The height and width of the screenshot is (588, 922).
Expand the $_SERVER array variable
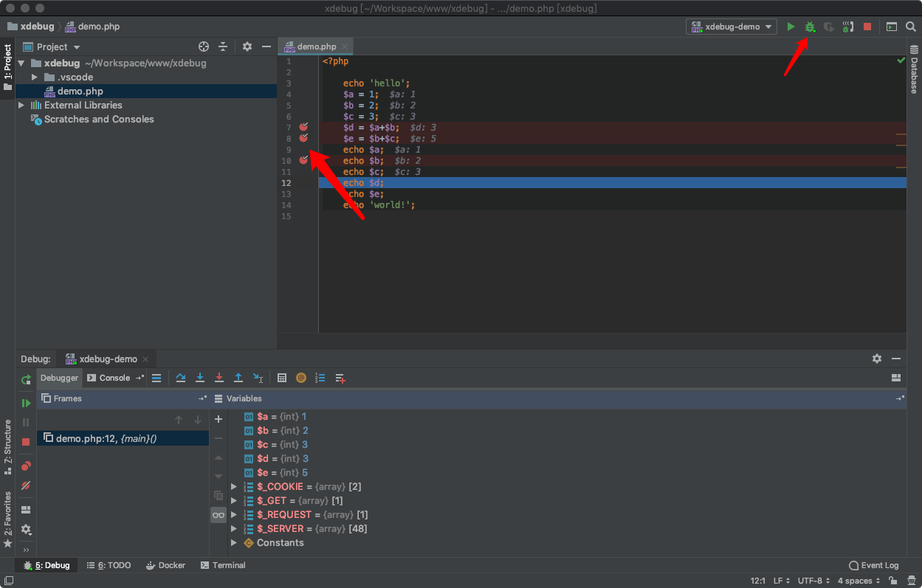(x=234, y=529)
